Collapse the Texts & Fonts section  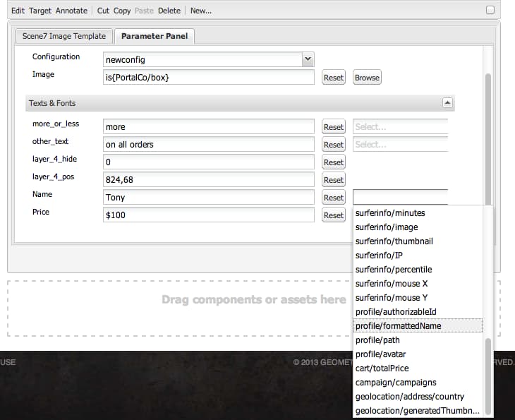[447, 103]
